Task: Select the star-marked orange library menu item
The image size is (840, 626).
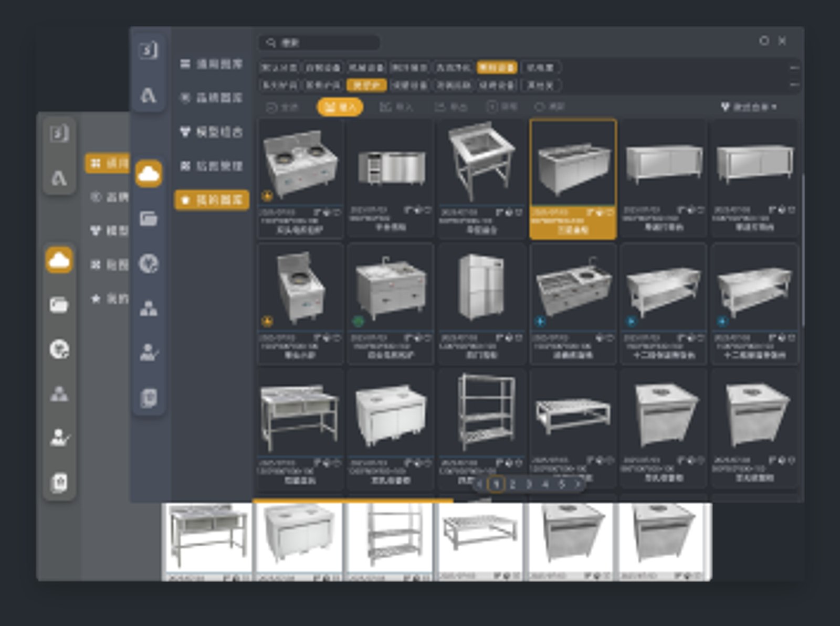Action: [212, 200]
